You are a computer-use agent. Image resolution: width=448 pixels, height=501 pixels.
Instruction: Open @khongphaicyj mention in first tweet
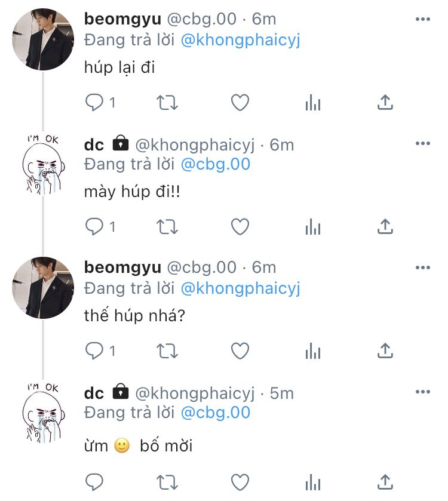pyautogui.click(x=240, y=41)
